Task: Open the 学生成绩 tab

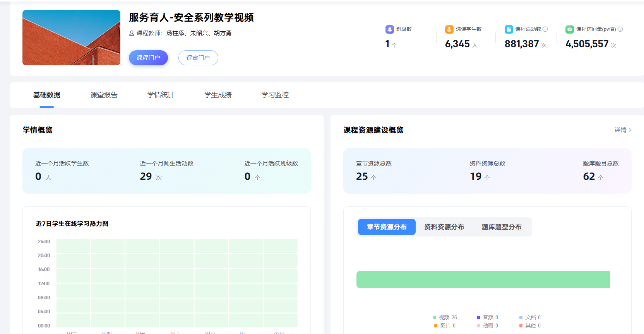Action: [218, 95]
